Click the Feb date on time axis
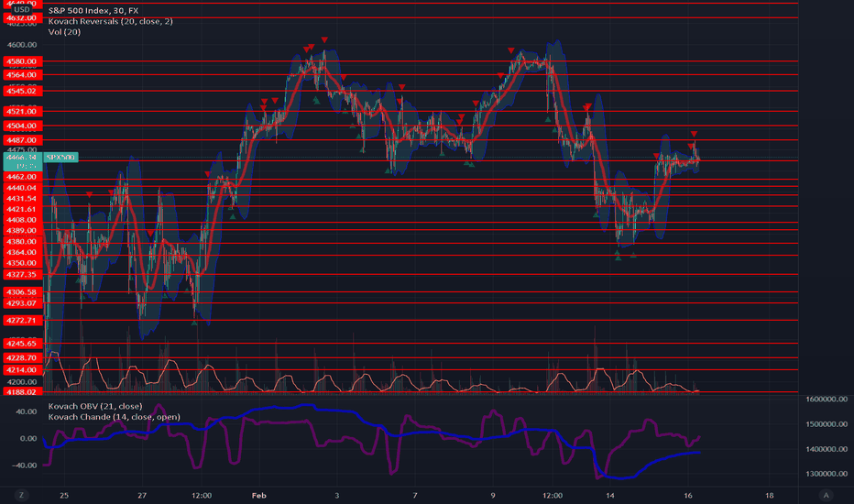This screenshot has width=854, height=504. [258, 495]
